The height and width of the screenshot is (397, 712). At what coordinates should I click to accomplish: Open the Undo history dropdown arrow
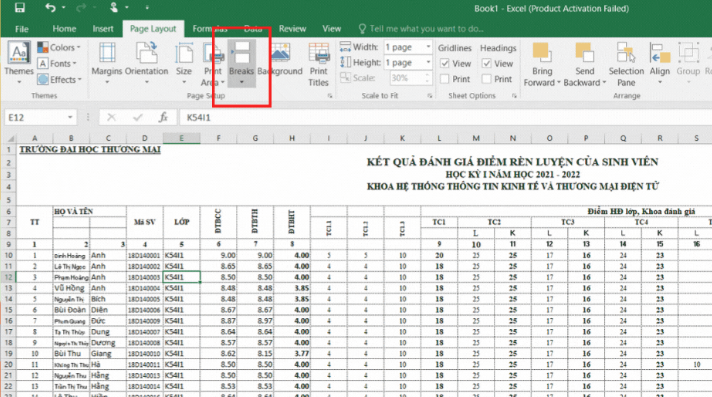(63, 8)
